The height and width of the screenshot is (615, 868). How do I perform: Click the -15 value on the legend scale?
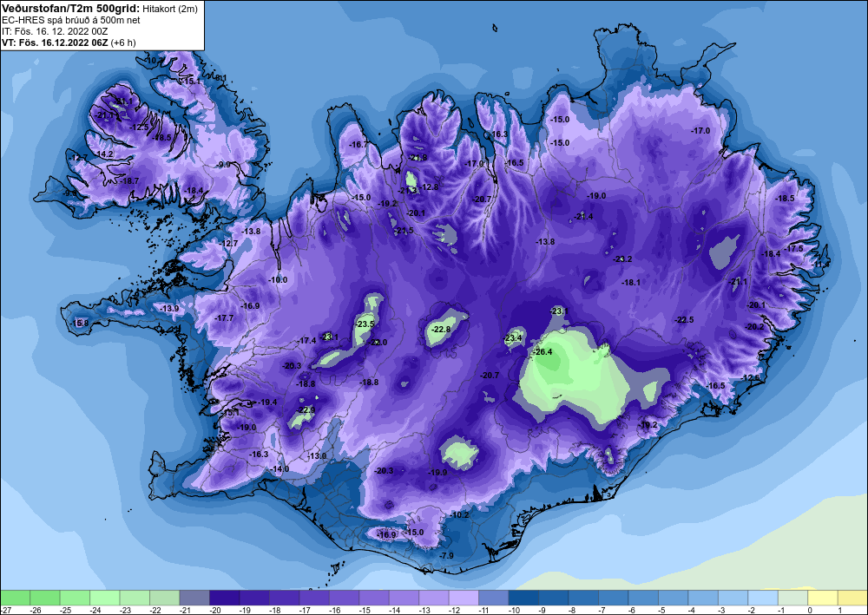coord(365,610)
